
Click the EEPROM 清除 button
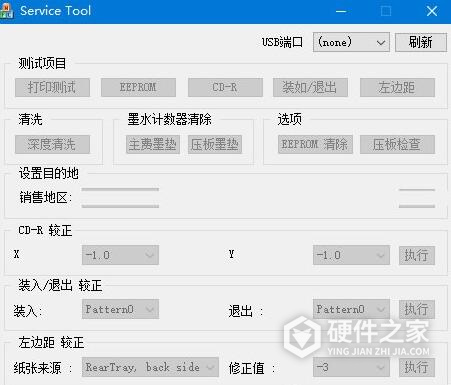(x=315, y=144)
